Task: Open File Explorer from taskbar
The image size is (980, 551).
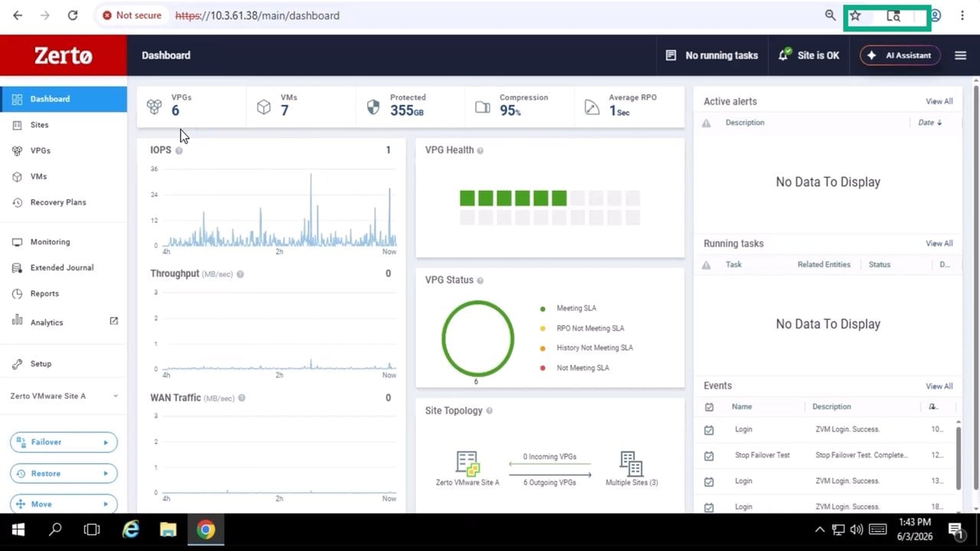Action: click(168, 530)
